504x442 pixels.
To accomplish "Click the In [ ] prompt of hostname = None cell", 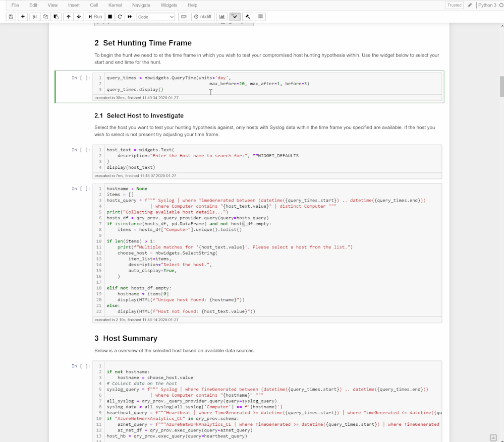I will click(x=81, y=188).
